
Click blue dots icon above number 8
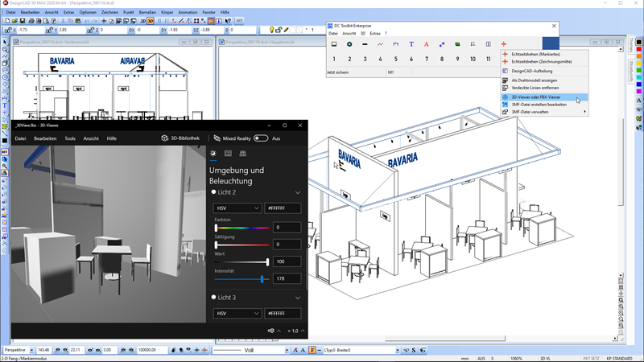point(442,44)
